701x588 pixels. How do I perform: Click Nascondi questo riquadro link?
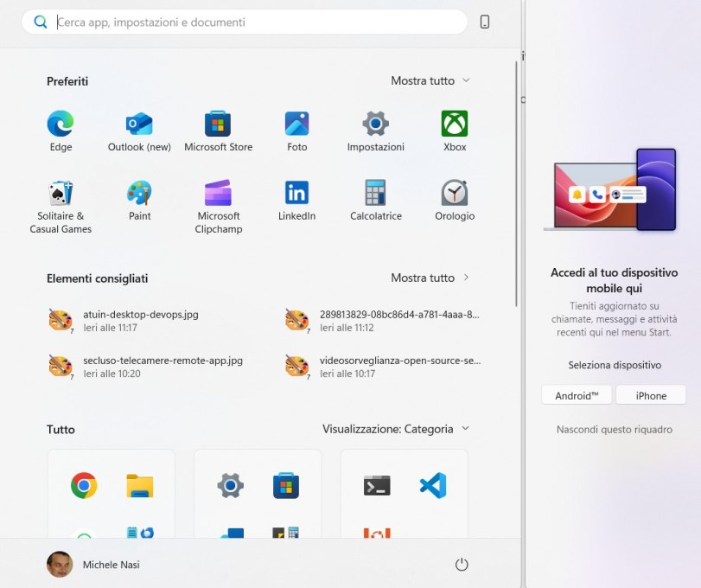[614, 430]
